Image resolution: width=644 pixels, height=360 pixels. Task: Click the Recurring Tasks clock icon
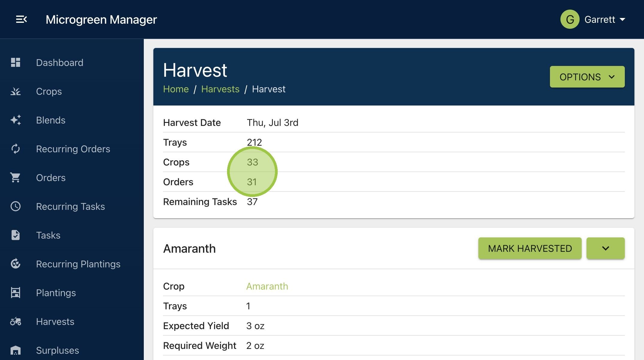tap(16, 206)
